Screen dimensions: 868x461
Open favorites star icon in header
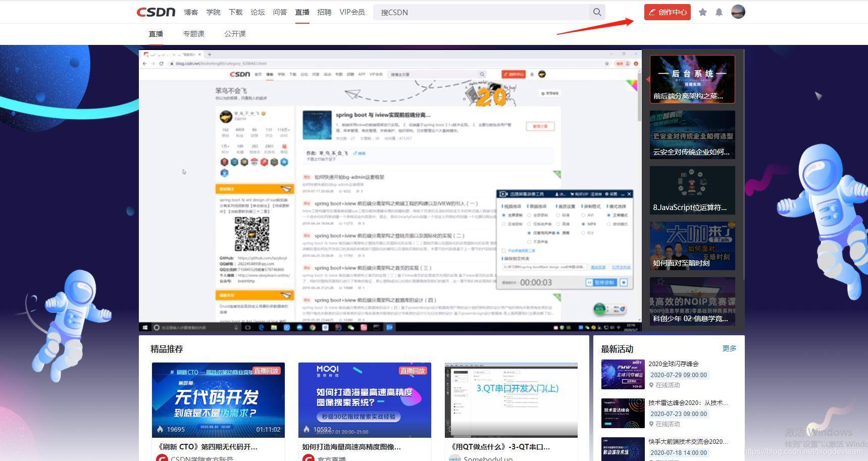[x=702, y=12]
